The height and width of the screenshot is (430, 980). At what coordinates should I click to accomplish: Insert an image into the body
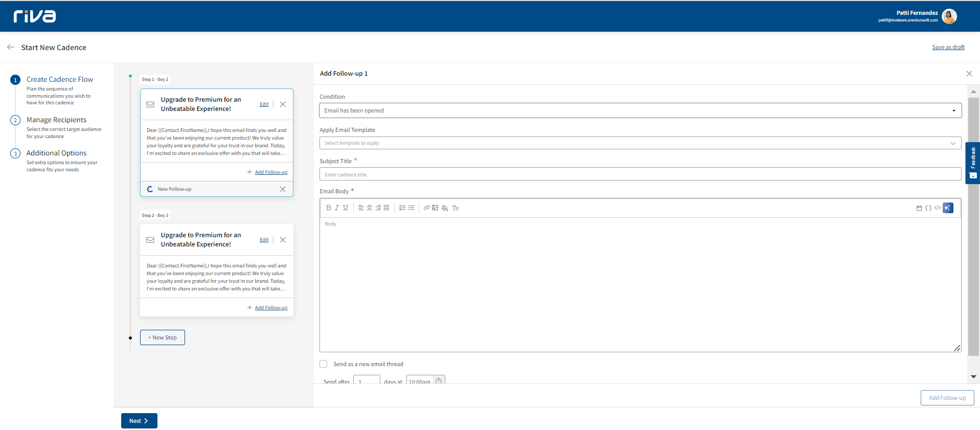pos(435,208)
